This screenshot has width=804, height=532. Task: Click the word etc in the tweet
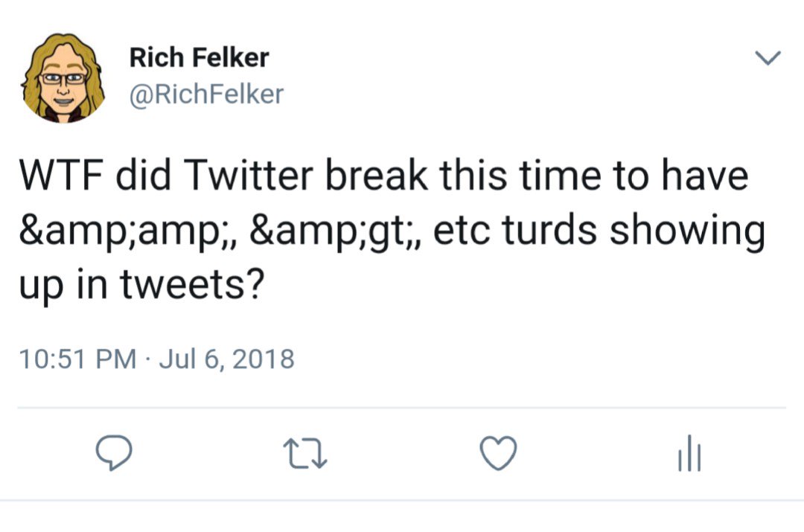click(460, 231)
